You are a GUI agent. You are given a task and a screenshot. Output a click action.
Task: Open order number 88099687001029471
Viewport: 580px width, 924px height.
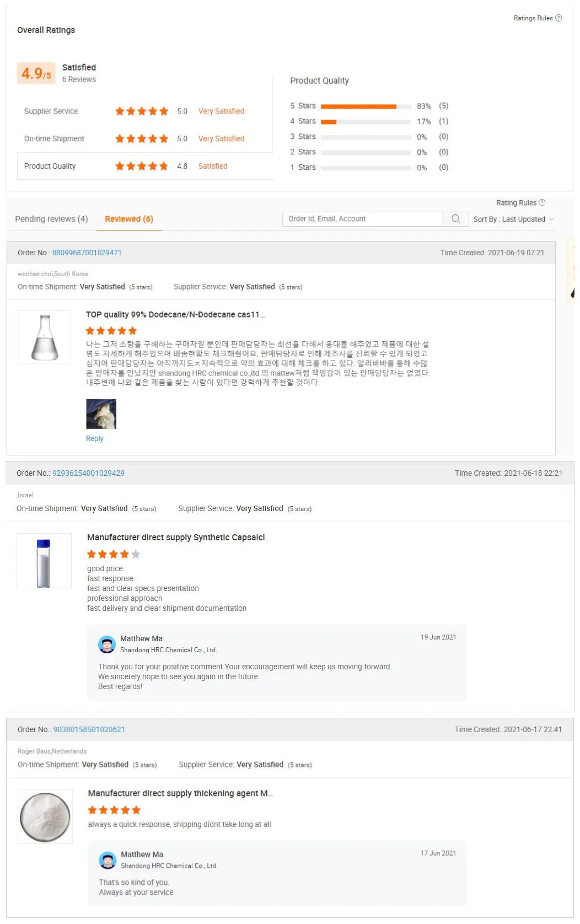pos(87,253)
